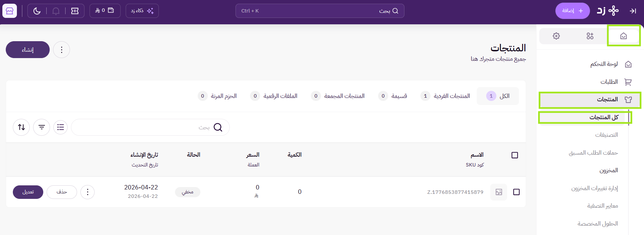This screenshot has width=644, height=235.
Task: Click الاسم column header
Action: coord(477,155)
